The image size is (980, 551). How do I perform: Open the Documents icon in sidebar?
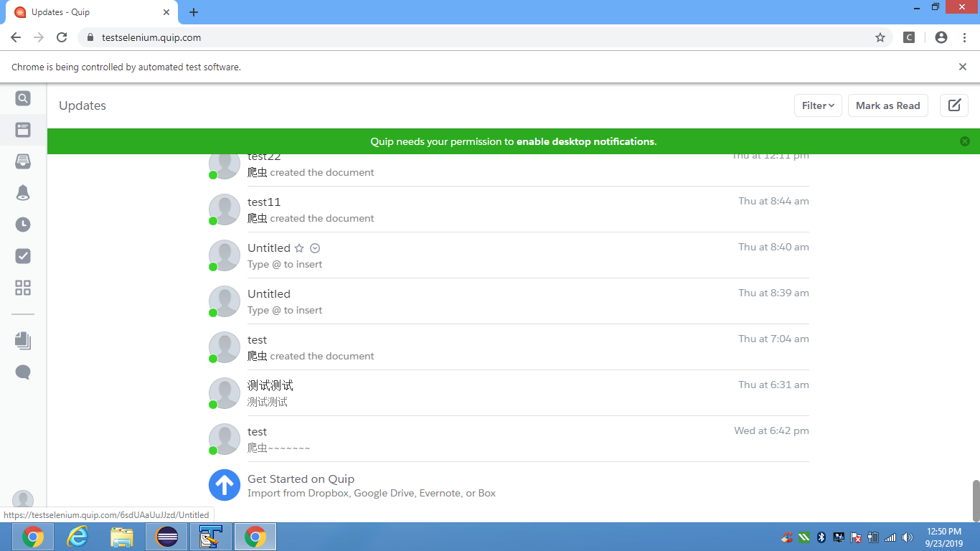[x=23, y=341]
